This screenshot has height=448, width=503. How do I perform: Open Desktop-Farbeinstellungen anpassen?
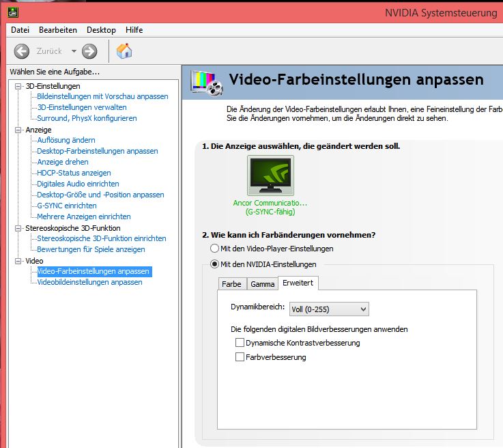[x=98, y=151]
